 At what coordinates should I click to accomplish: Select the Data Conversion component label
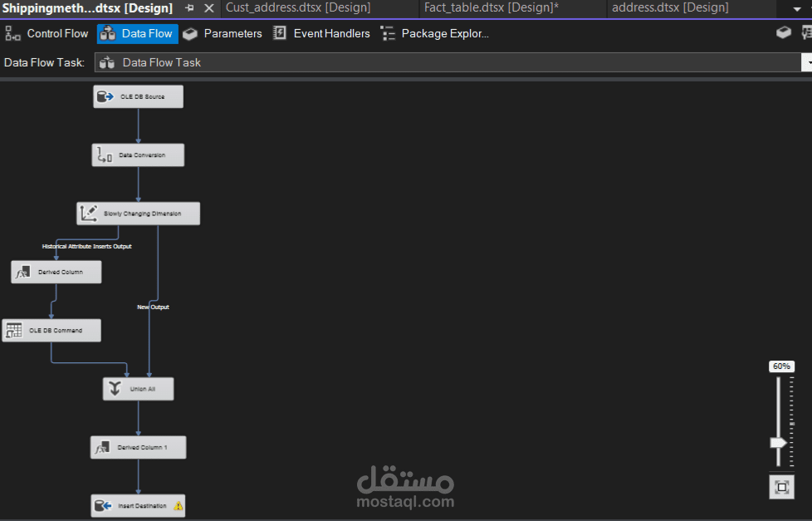(x=142, y=155)
